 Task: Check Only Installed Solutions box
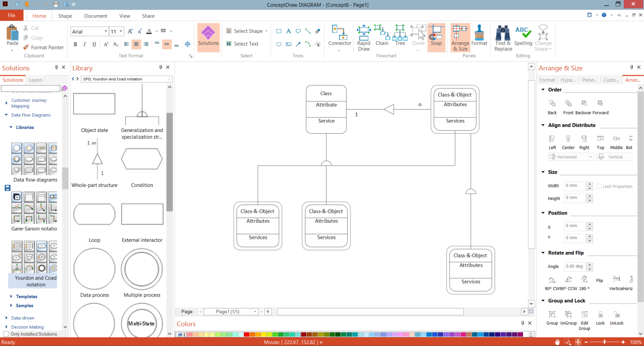click(x=6, y=334)
